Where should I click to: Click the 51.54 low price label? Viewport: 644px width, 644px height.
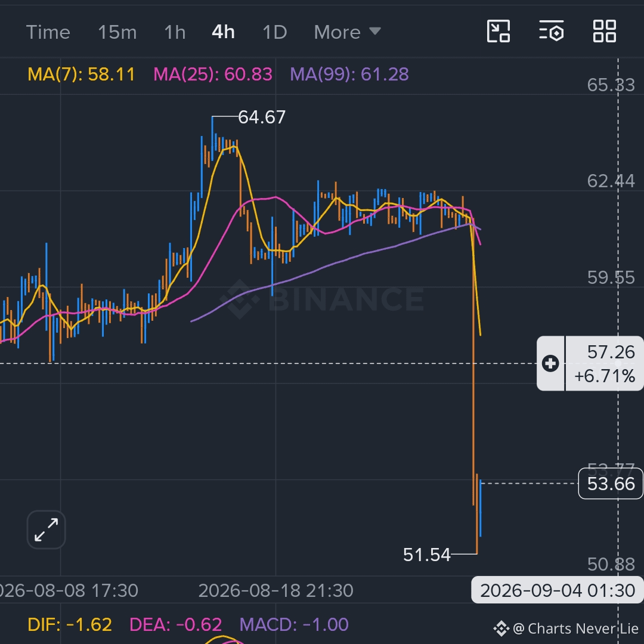point(427,555)
